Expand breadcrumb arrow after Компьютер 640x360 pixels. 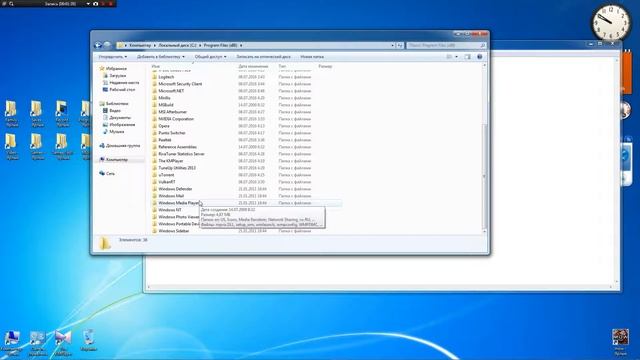tap(155, 45)
